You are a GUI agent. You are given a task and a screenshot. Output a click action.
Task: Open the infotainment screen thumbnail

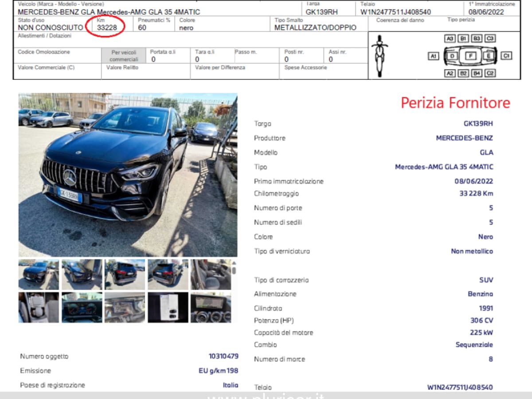pyautogui.click(x=211, y=307)
